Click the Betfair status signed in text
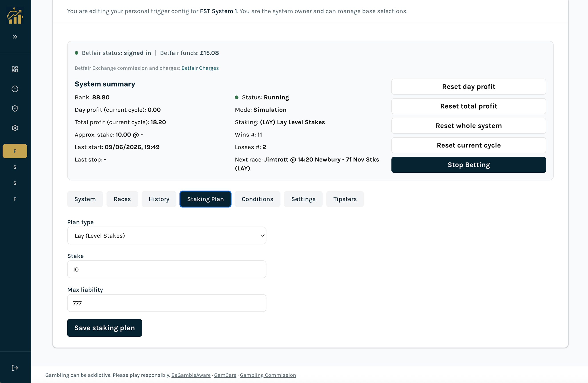 point(116,53)
